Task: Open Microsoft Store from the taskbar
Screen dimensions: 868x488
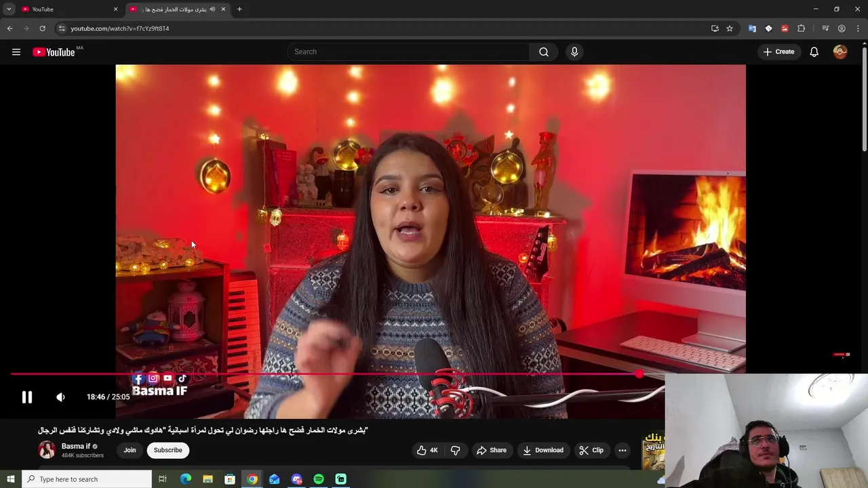Action: [x=230, y=479]
